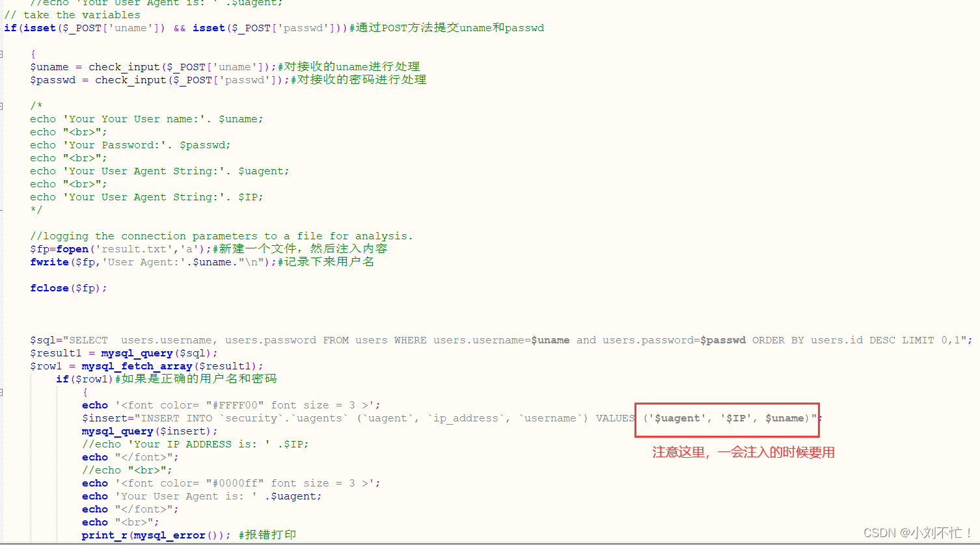980x545 pixels.
Task: Click the comment '#对接收的uname进行处理'
Action: click(349, 67)
